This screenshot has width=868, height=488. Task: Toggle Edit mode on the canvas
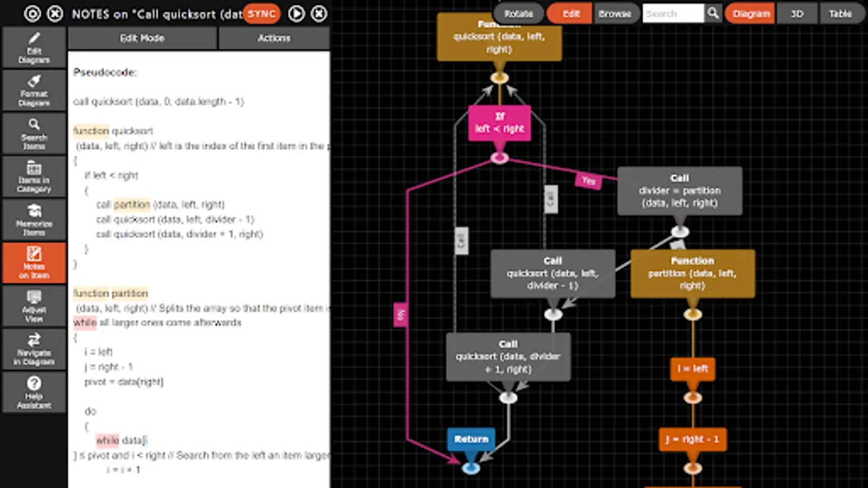pos(569,14)
